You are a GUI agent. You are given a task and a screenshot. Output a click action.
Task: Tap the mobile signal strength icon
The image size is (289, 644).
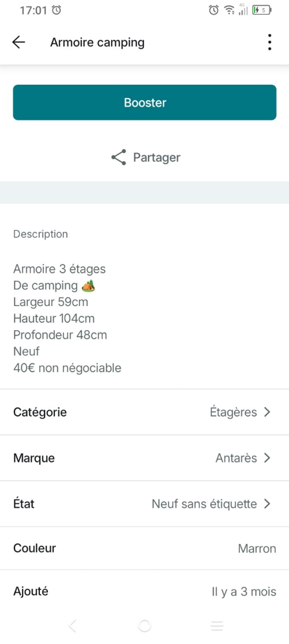click(x=243, y=10)
